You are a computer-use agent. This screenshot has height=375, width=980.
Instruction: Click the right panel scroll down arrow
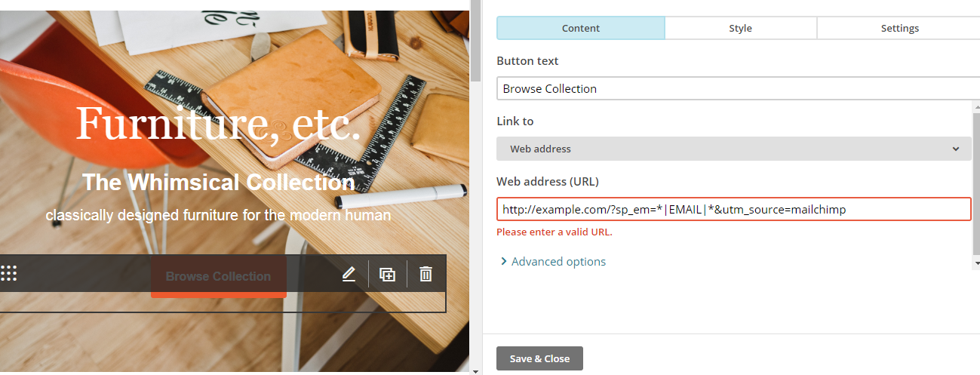pyautogui.click(x=976, y=263)
